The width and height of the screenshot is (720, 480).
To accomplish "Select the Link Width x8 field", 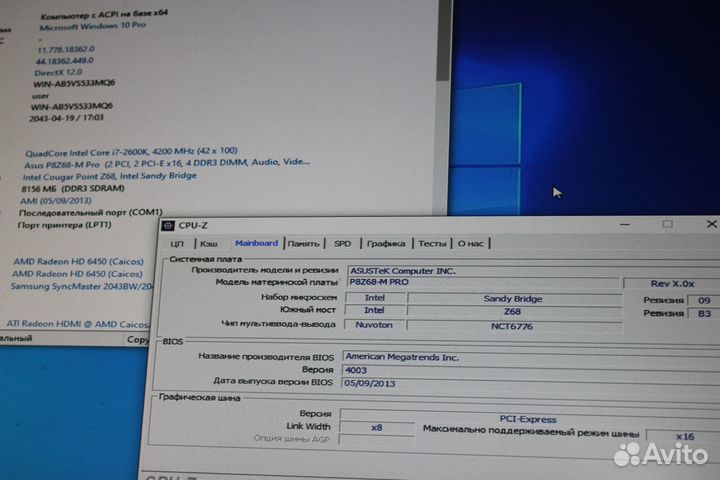I will [x=377, y=428].
